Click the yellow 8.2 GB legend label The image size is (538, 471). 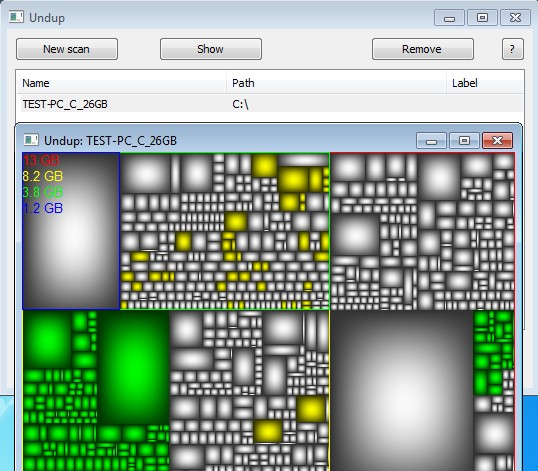(43, 176)
